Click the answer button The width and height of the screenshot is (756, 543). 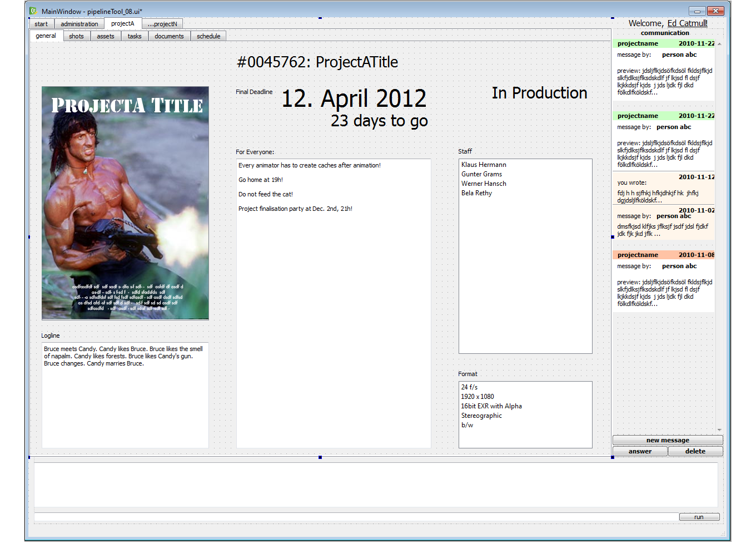640,451
